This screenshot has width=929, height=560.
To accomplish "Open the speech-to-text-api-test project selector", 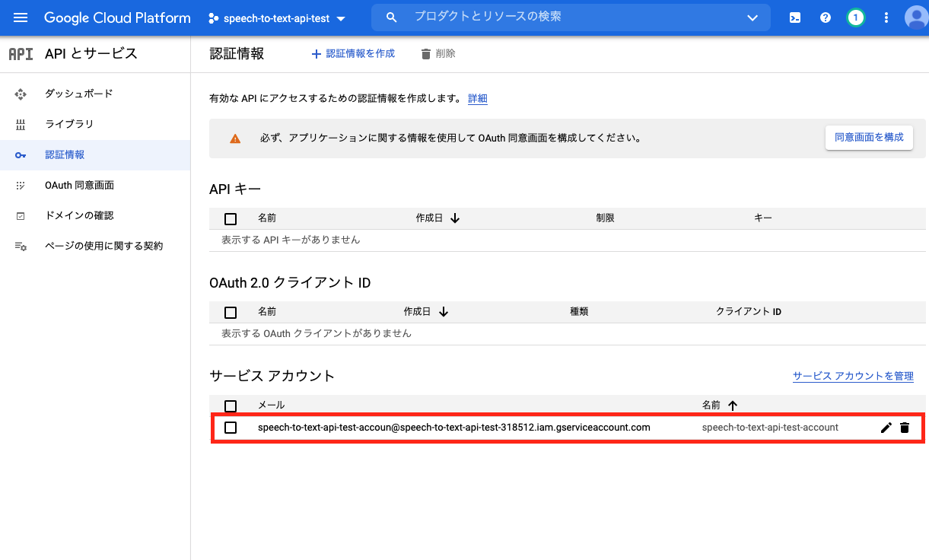I will point(277,17).
